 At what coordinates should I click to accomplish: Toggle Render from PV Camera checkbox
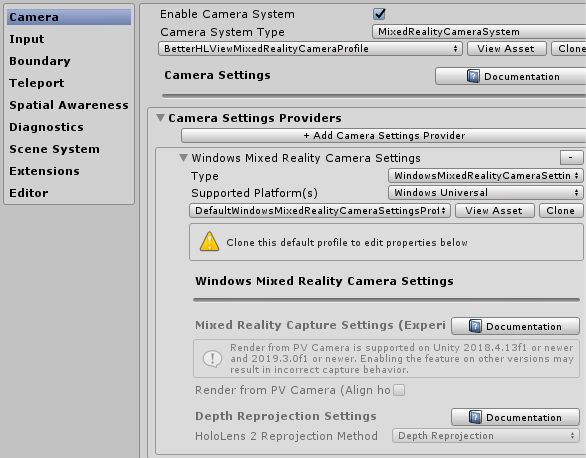[x=399, y=390]
